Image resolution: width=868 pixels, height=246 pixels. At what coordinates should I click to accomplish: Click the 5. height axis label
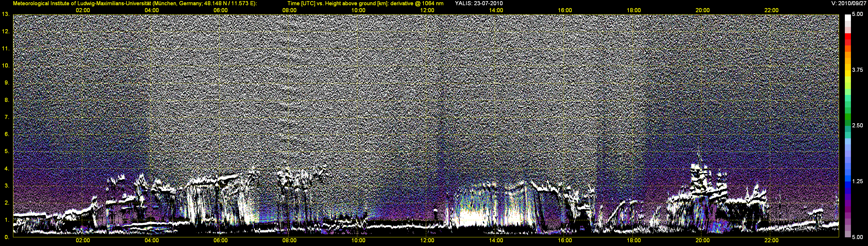pos(7,151)
